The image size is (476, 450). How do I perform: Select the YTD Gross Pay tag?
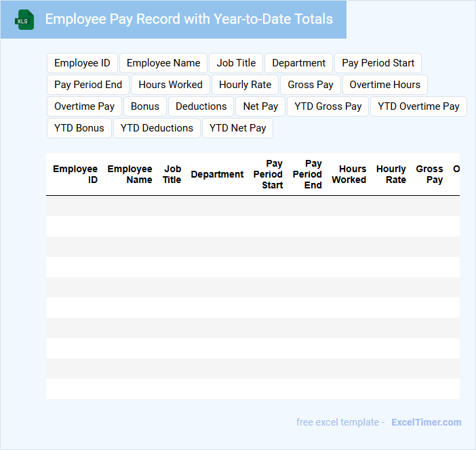(328, 106)
